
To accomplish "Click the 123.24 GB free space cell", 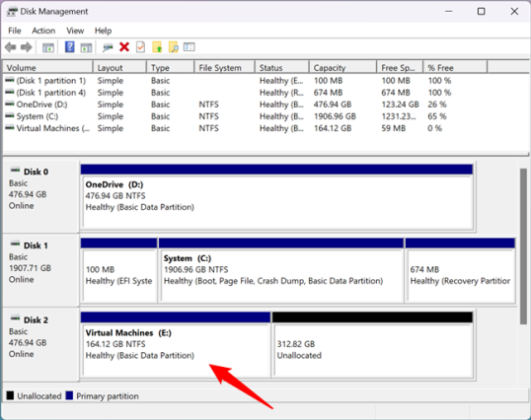I will click(x=400, y=105).
